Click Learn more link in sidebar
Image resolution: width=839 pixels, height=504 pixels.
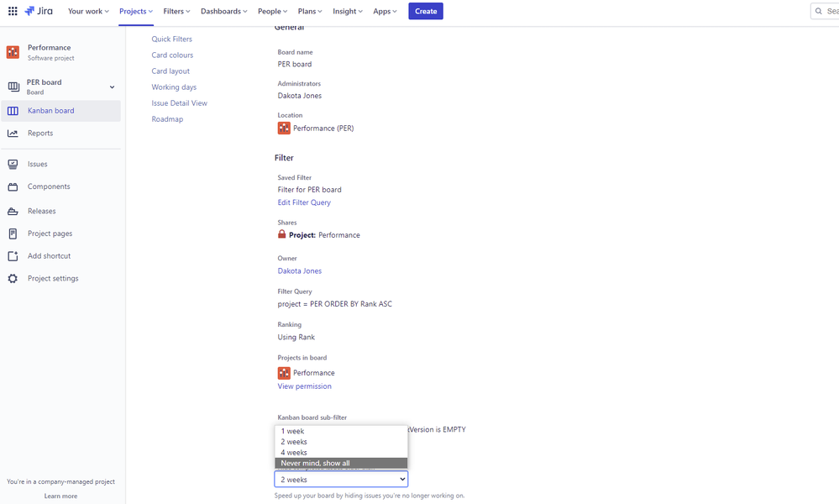[61, 496]
